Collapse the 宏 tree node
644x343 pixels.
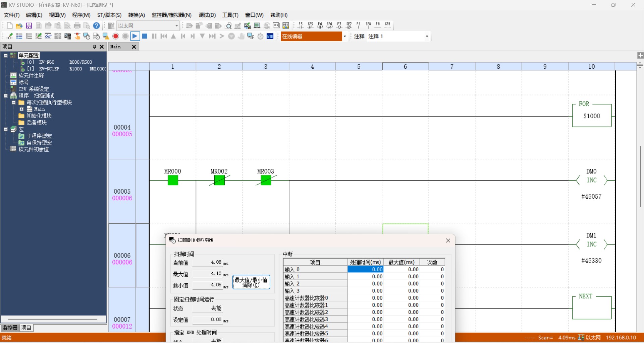(x=6, y=129)
